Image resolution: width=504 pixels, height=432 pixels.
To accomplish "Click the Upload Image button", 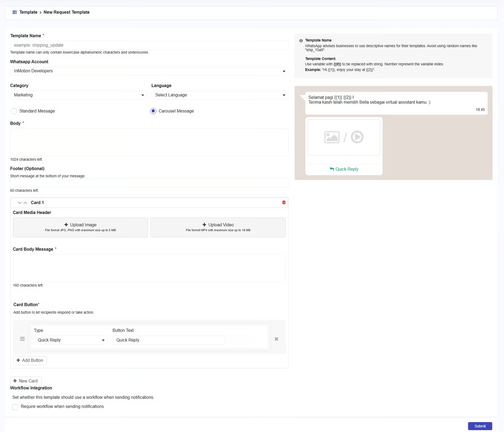I will 80,227.
